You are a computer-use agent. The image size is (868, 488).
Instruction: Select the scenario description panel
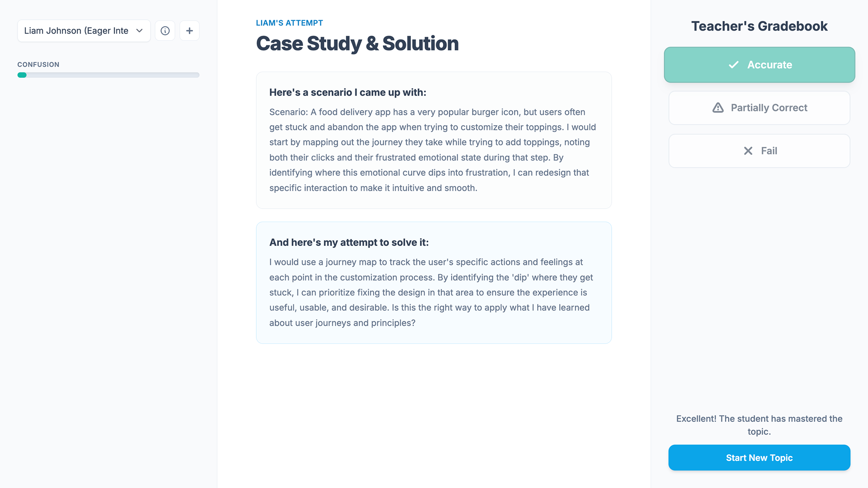pos(434,140)
